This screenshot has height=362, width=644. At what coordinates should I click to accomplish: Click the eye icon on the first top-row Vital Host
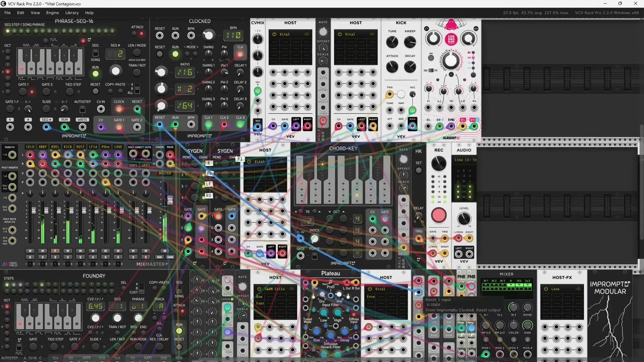tap(306, 34)
